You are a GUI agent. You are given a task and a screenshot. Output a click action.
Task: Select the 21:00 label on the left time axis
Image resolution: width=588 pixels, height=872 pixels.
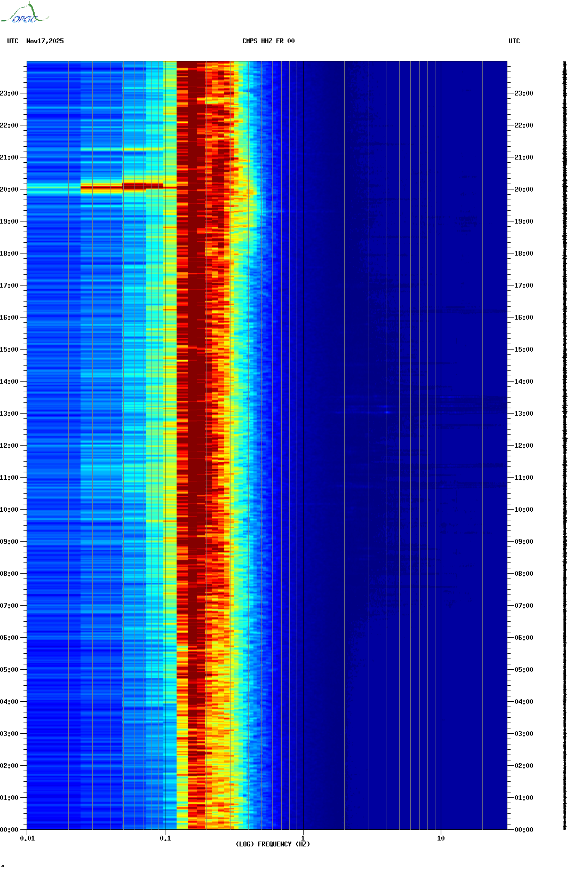pos(9,157)
